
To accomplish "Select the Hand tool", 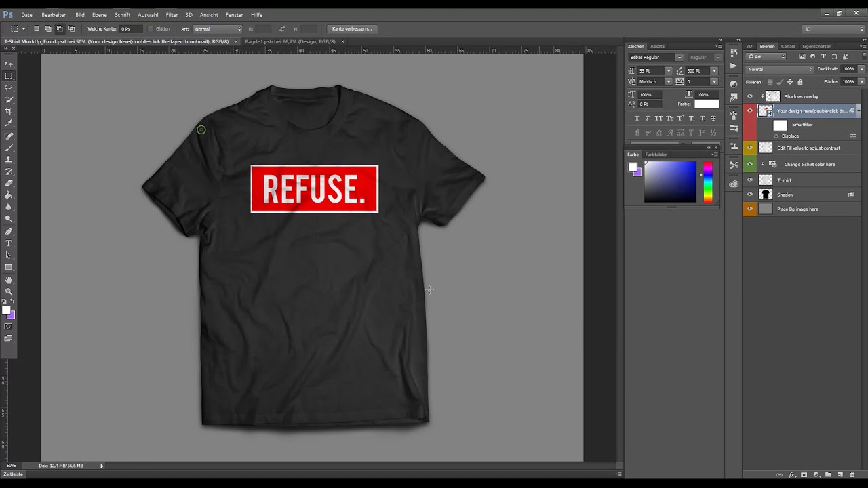I will (9, 279).
